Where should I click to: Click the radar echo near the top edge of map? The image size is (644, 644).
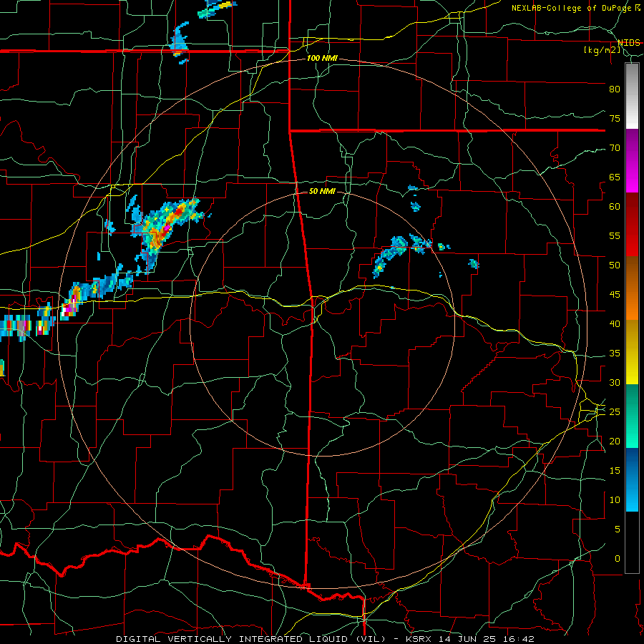tap(218, 8)
